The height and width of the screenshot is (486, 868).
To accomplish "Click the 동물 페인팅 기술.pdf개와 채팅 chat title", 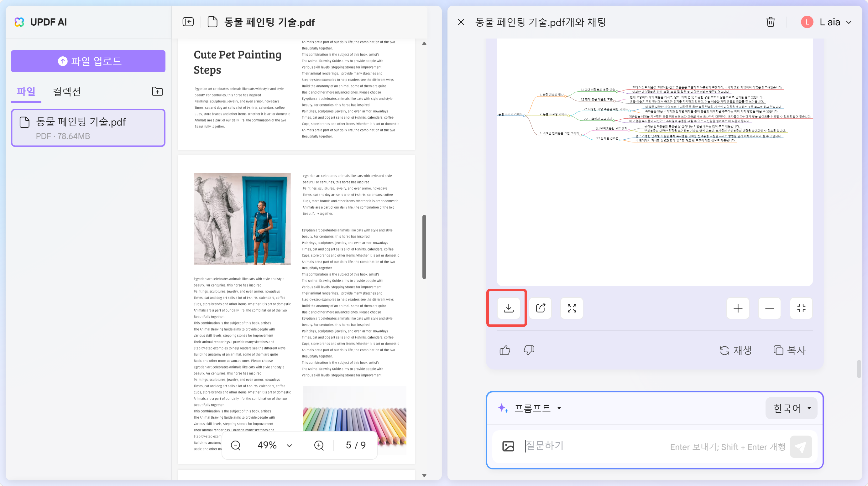I will click(540, 22).
